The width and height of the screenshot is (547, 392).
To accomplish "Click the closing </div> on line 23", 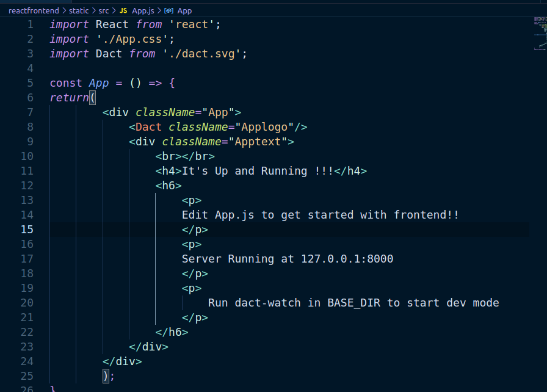I will tap(148, 347).
